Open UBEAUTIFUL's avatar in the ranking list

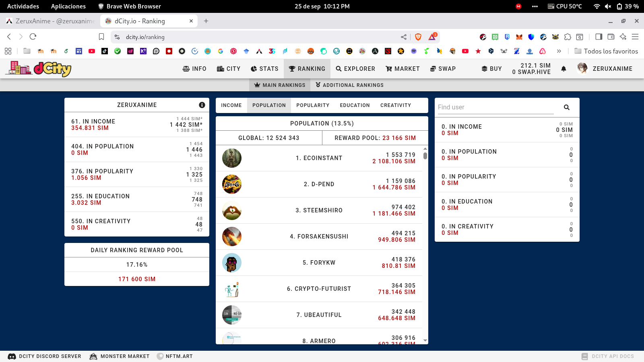click(x=232, y=315)
